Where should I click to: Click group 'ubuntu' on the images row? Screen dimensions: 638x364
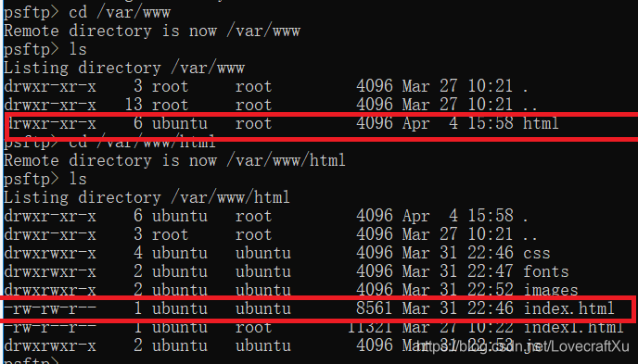(x=263, y=290)
